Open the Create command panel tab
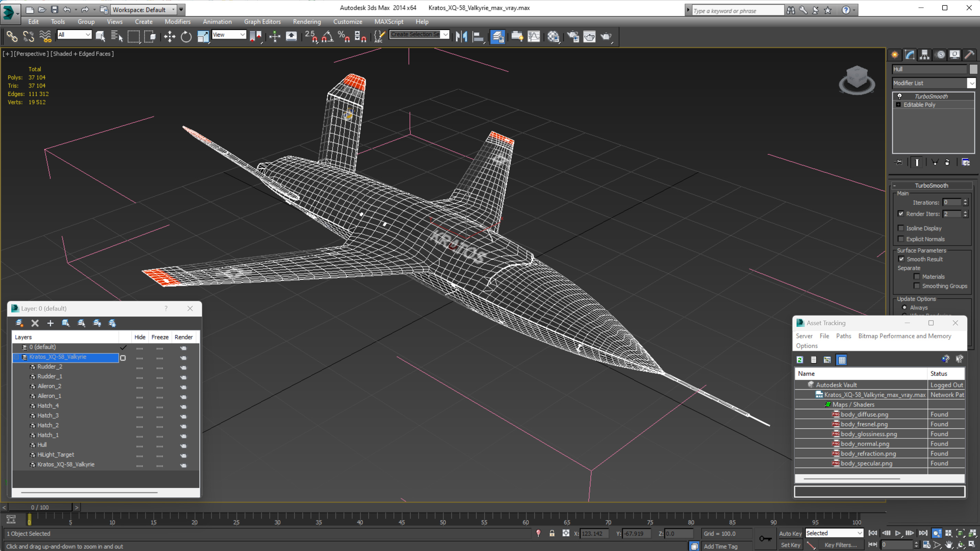 pyautogui.click(x=895, y=55)
